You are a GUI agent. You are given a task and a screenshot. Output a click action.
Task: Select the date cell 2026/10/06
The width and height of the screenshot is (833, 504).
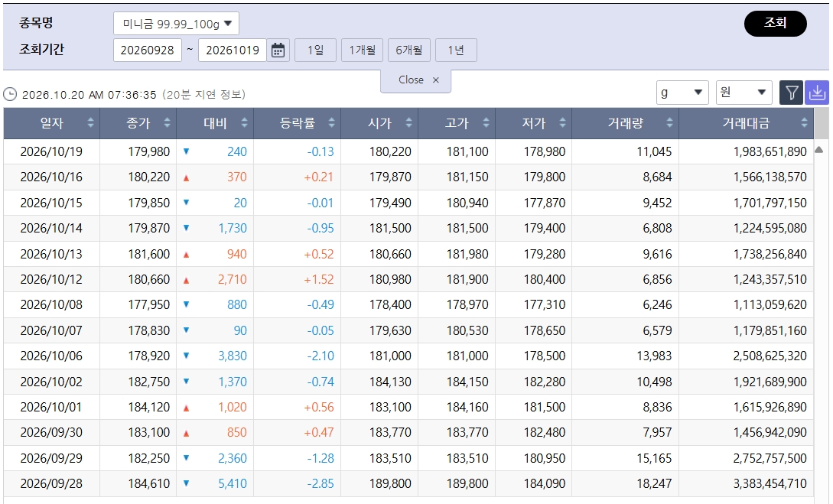51,356
